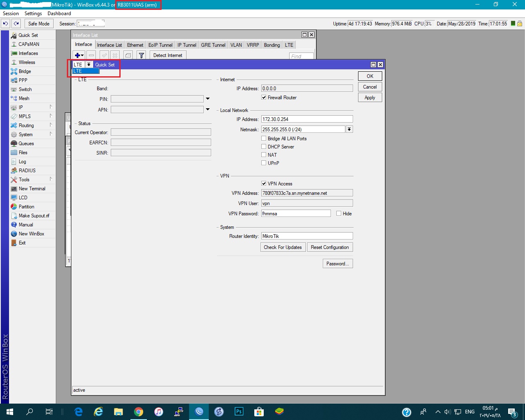Enable Bridge All LAN Ports checkbox
Screen dimensions: 525x420
(x=264, y=139)
